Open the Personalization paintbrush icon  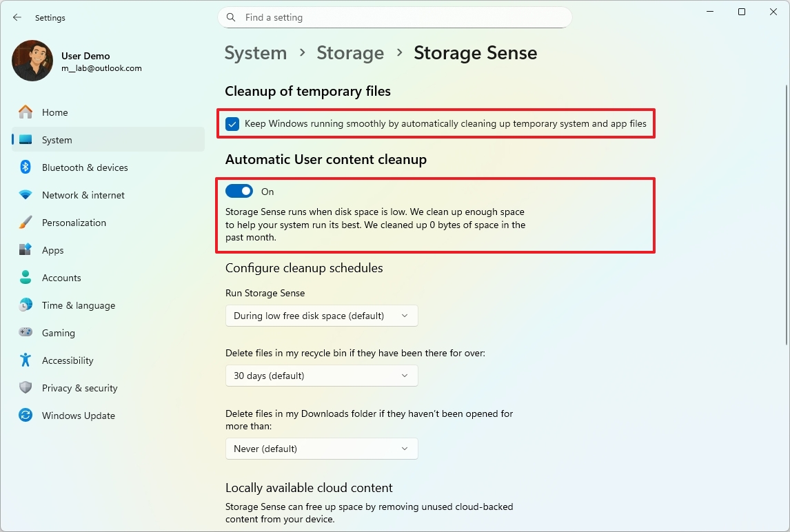(26, 223)
